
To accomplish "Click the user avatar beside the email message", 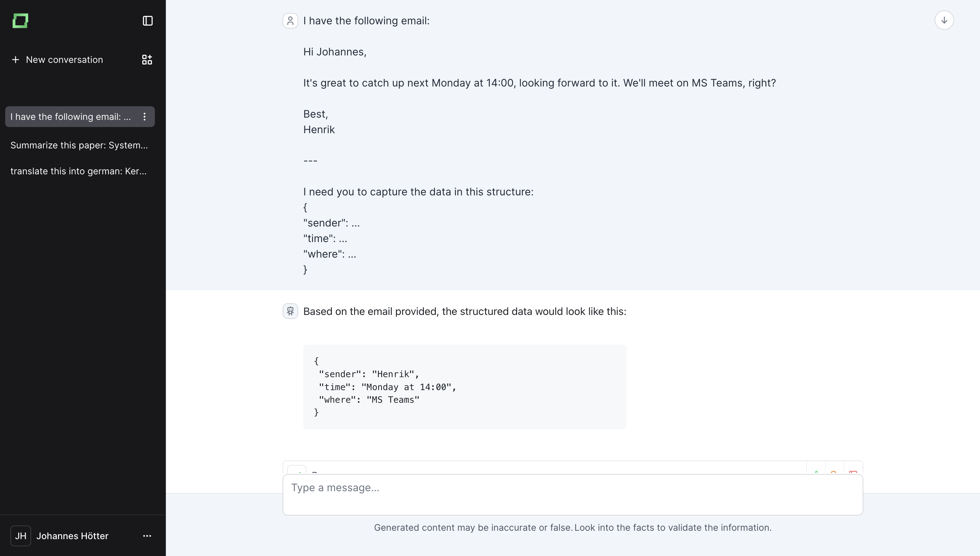I will pyautogui.click(x=290, y=21).
